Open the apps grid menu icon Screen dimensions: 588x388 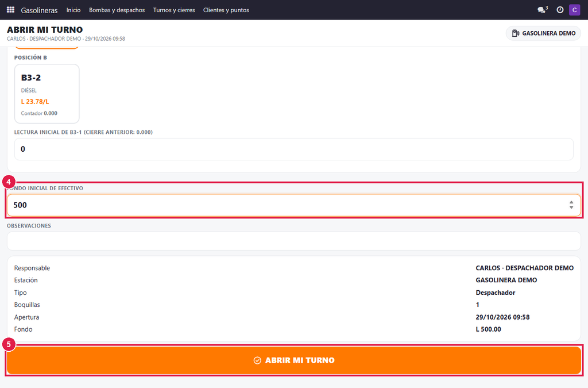pos(10,10)
